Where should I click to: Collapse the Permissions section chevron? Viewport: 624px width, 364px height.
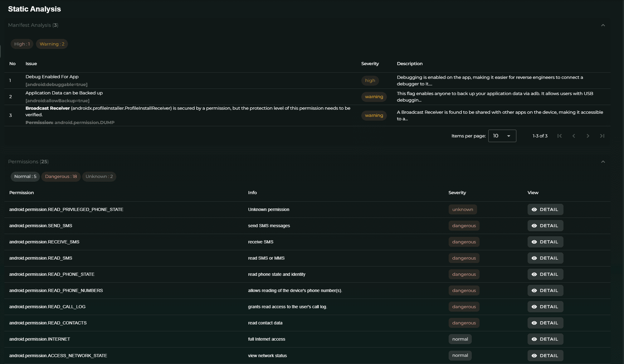tap(603, 162)
